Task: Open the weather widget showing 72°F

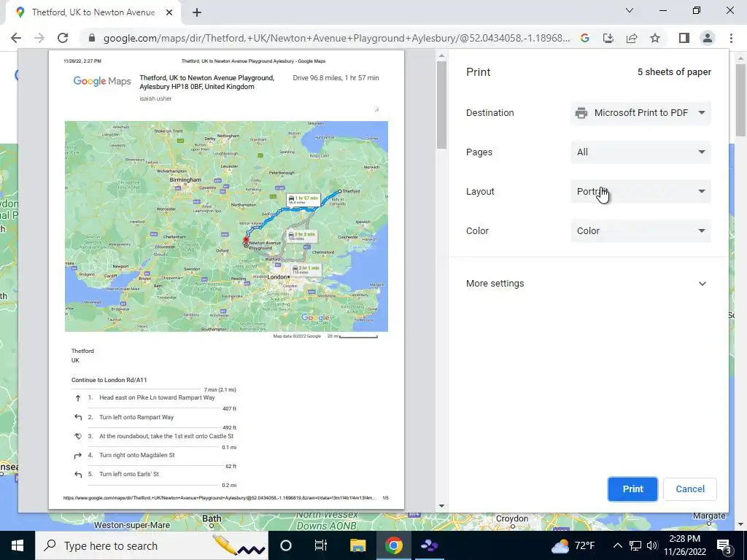Action: point(573,545)
